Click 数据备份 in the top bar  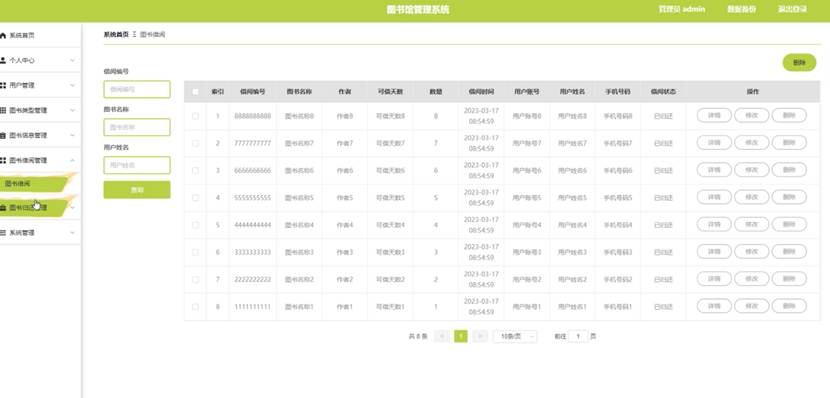coord(741,9)
